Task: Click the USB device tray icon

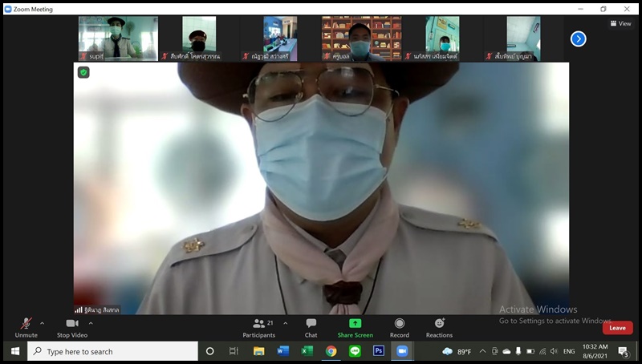Action: 518,351
